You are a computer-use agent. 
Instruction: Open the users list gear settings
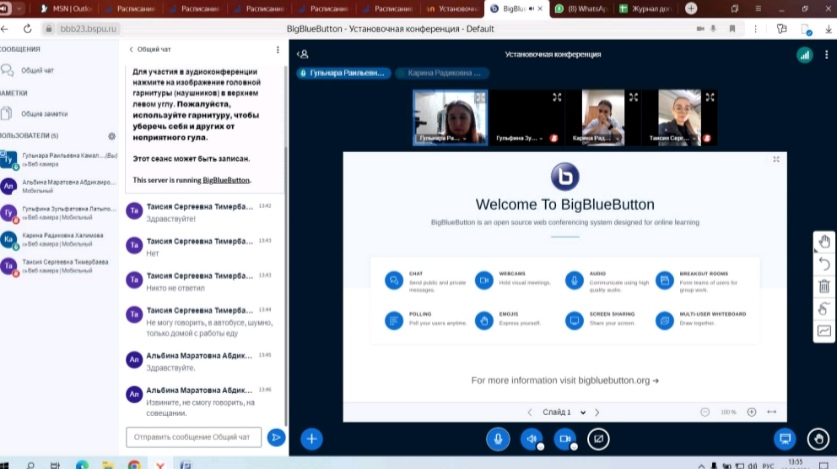(x=112, y=136)
